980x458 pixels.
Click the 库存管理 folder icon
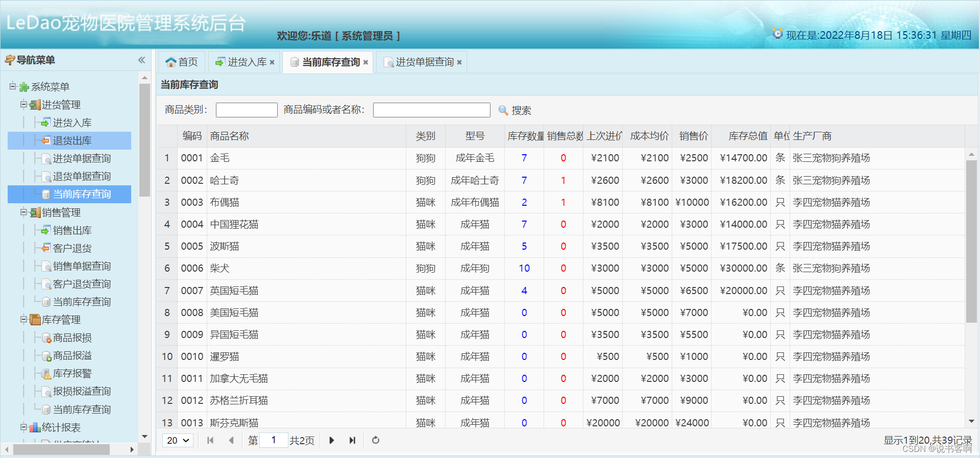click(35, 320)
